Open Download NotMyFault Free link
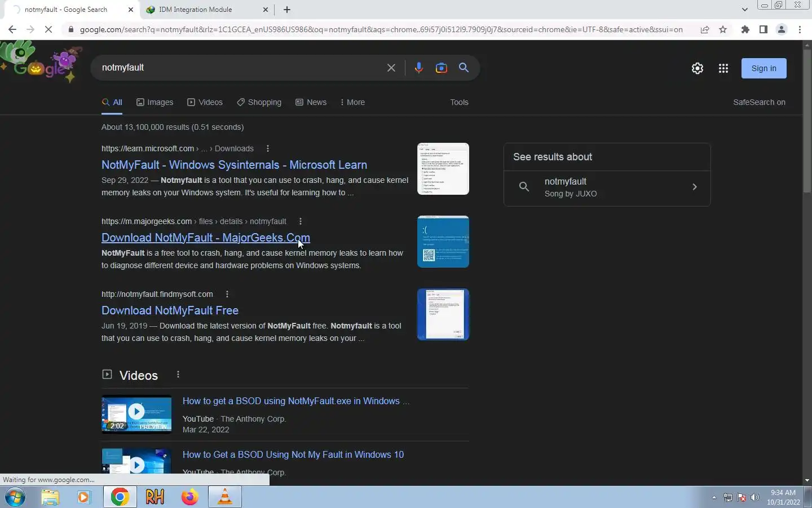Image resolution: width=812 pixels, height=508 pixels. 170,310
